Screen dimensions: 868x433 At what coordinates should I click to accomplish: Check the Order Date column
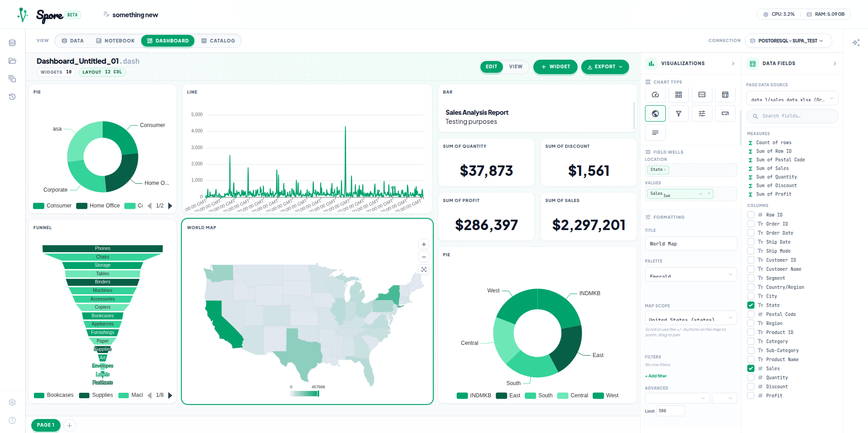pyautogui.click(x=751, y=233)
